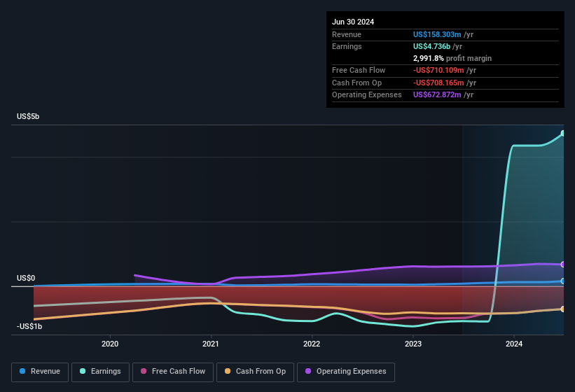
Task: Click the US$5b y-axis label
Action: tap(28, 116)
